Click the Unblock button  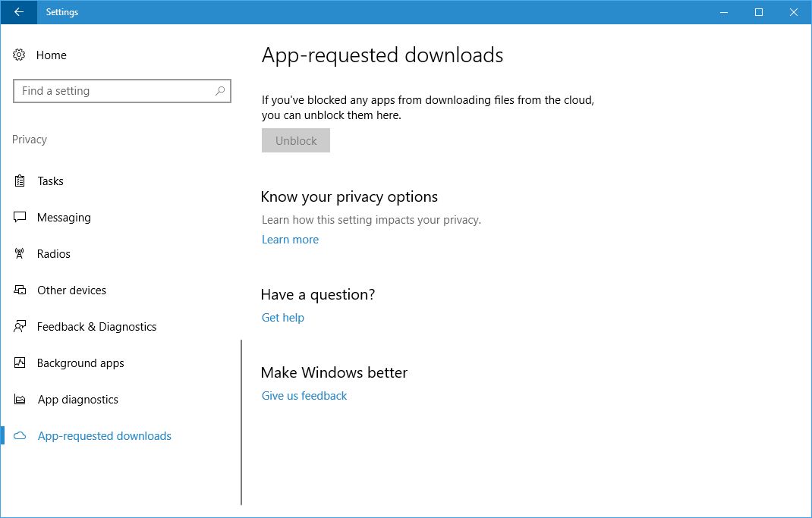(296, 140)
